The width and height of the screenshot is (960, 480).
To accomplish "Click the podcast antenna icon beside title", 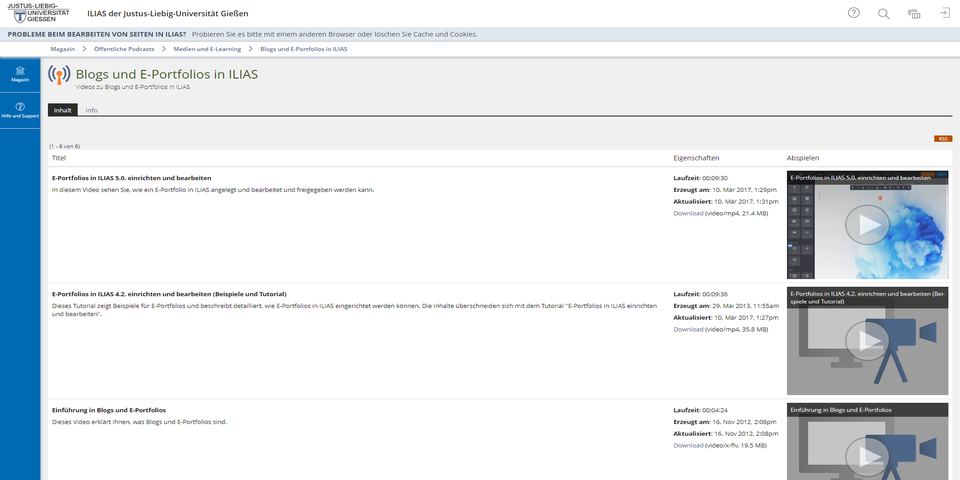I will [x=59, y=75].
